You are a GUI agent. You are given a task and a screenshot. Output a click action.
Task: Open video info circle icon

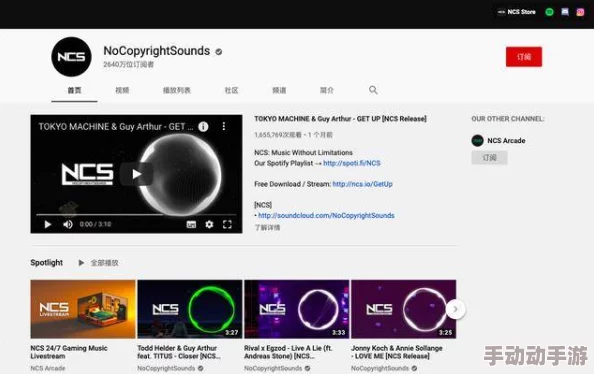[x=203, y=127]
